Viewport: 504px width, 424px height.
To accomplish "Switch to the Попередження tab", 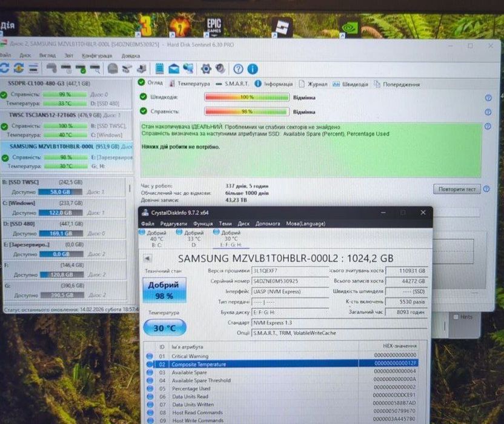I will point(397,85).
